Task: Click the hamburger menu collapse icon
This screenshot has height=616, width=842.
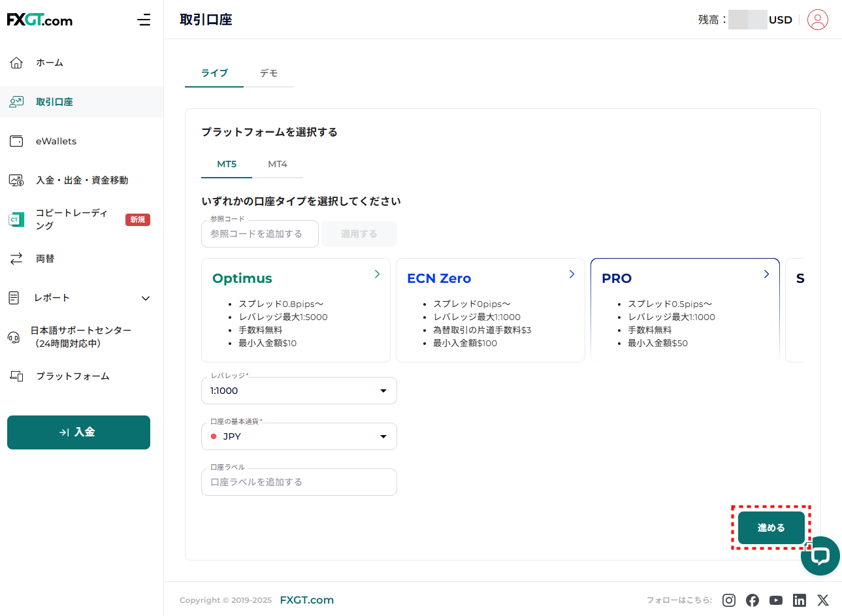Action: (144, 20)
